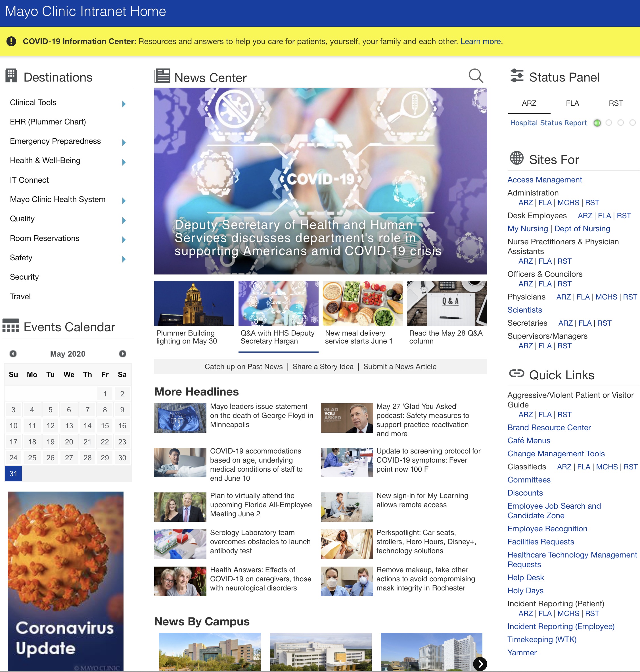
Task: Click the Status Panel sliders icon
Action: pyautogui.click(x=517, y=76)
